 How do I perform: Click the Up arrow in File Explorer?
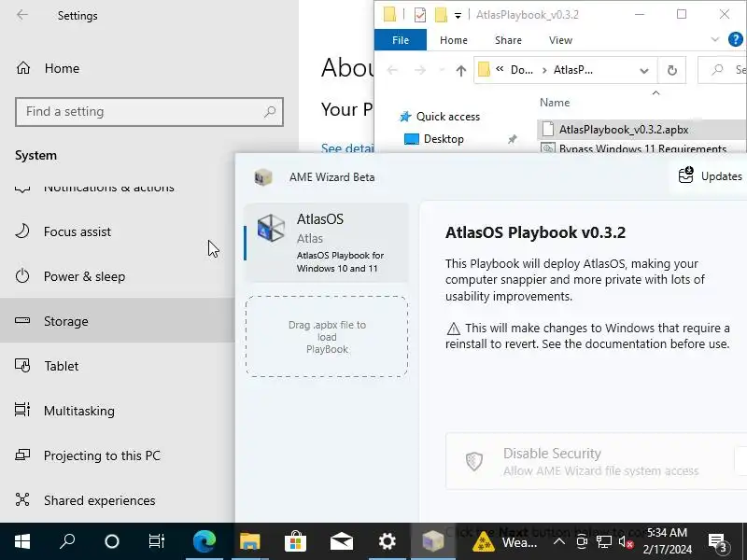[460, 71]
